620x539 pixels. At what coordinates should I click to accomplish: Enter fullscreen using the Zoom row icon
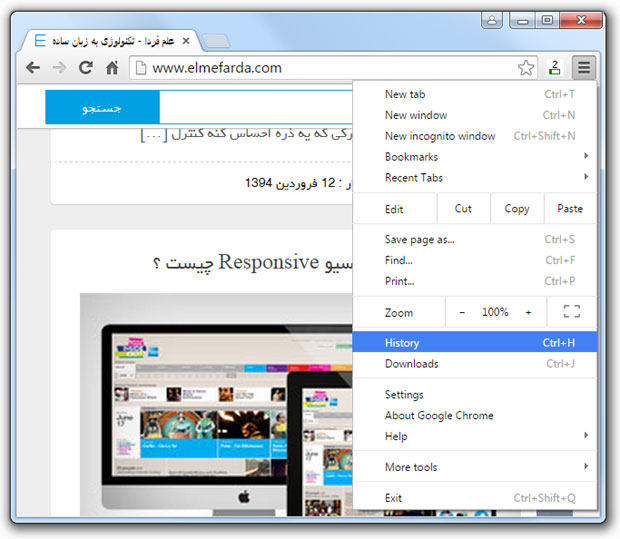point(571,312)
